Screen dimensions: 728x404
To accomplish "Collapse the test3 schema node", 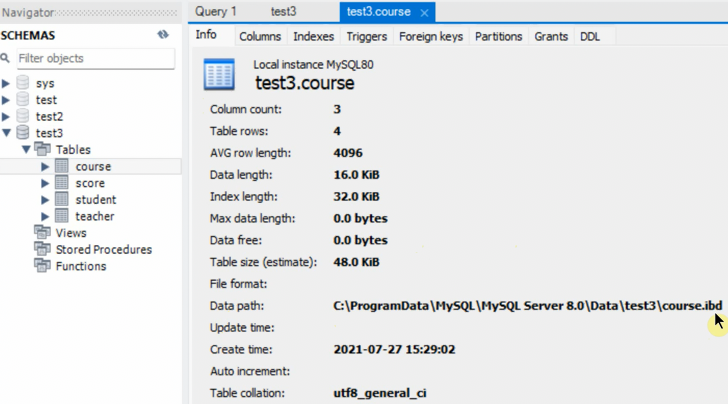I will tap(7, 132).
